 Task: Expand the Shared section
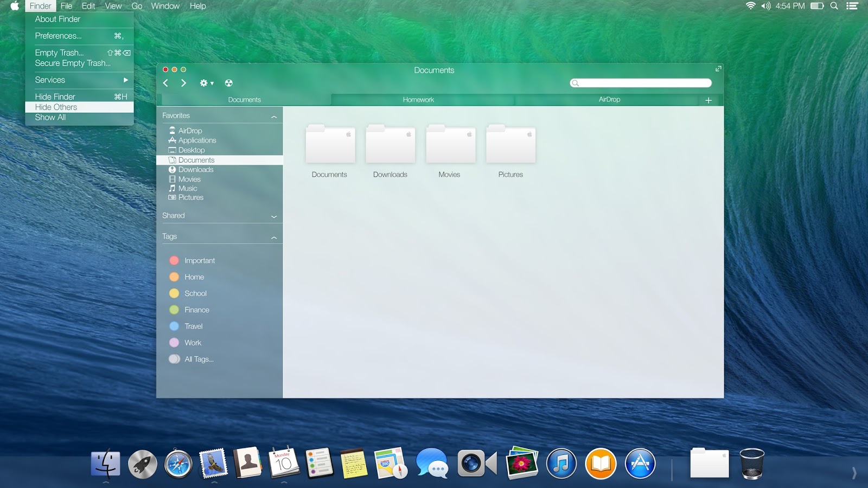coord(274,216)
